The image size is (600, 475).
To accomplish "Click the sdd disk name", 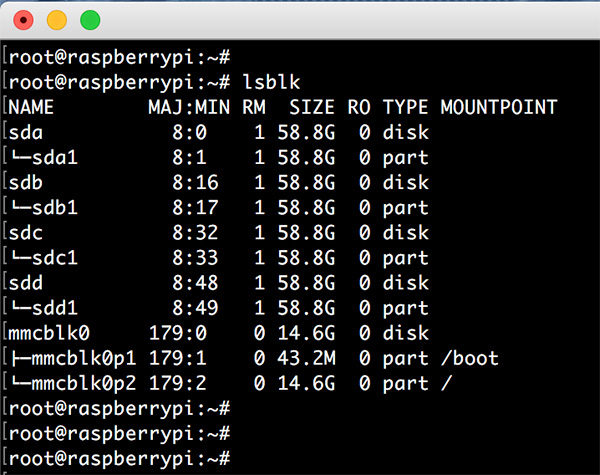I will coord(24,283).
